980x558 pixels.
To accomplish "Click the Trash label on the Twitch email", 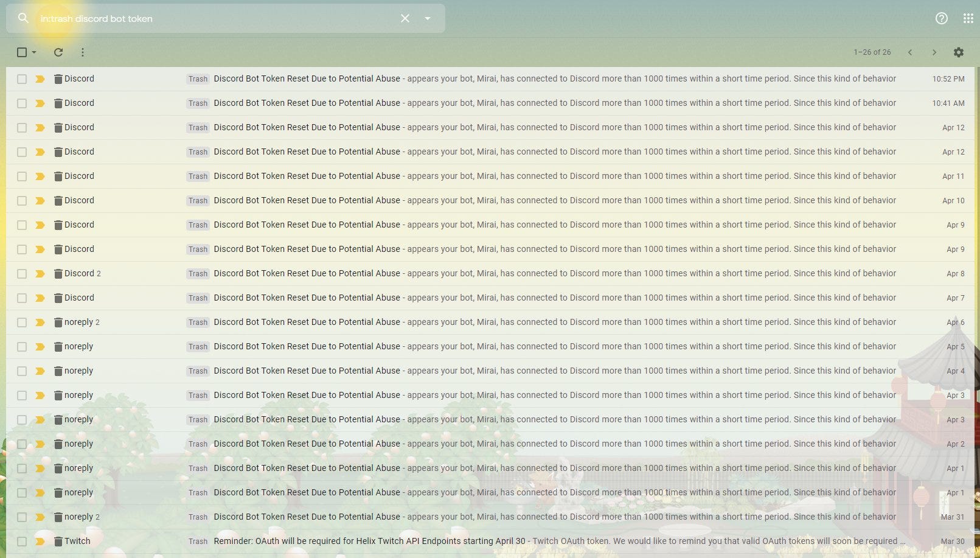I will coord(198,542).
